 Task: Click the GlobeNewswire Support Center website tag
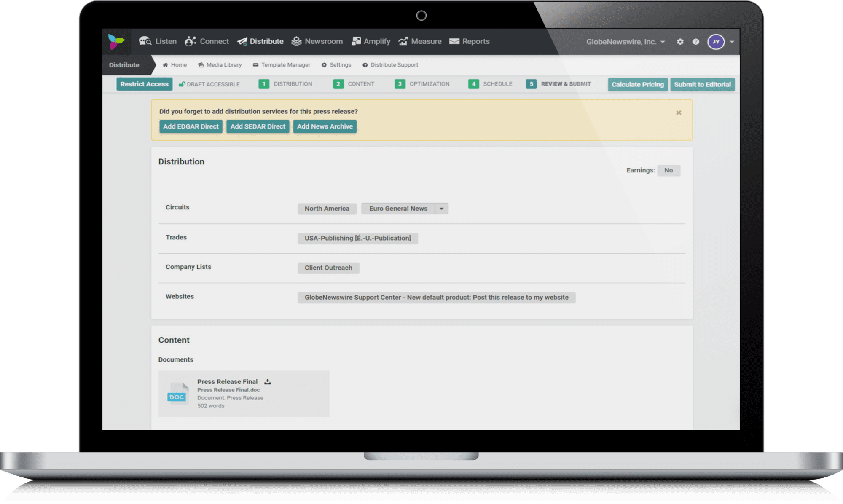(436, 298)
